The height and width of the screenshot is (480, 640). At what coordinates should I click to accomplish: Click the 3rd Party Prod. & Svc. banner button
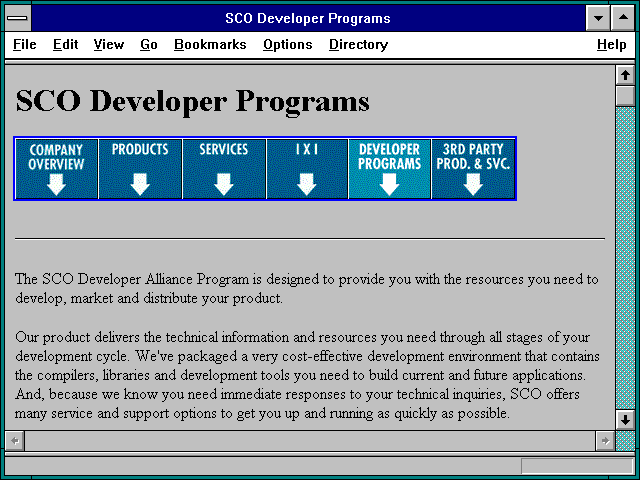coord(473,169)
